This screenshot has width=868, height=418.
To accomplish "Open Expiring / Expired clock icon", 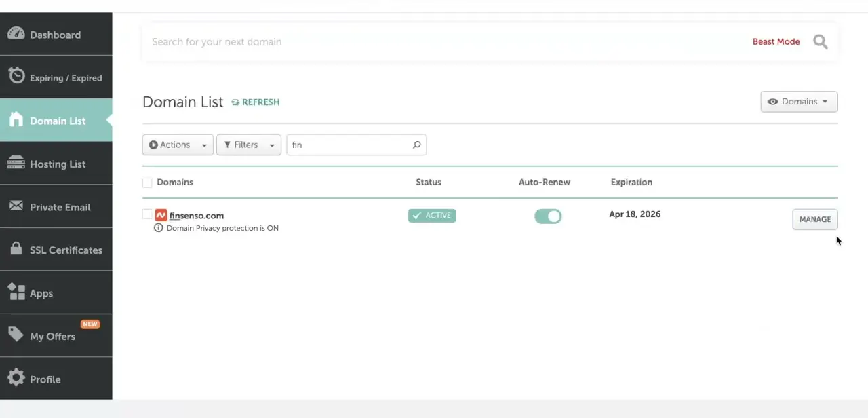I will [x=16, y=77].
